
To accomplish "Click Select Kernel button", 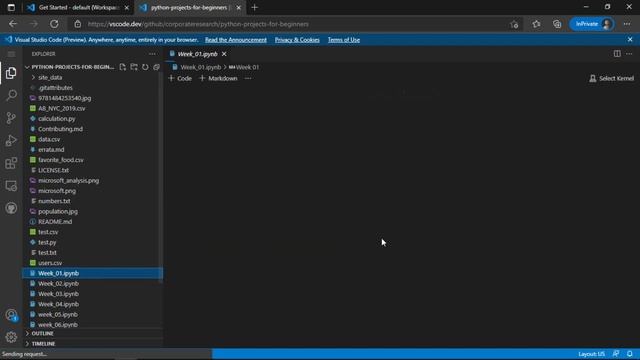I will [611, 78].
